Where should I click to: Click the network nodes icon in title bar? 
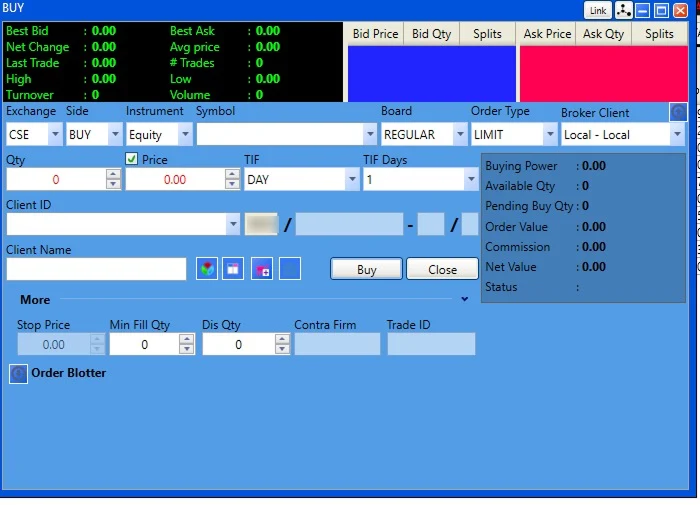(x=623, y=10)
